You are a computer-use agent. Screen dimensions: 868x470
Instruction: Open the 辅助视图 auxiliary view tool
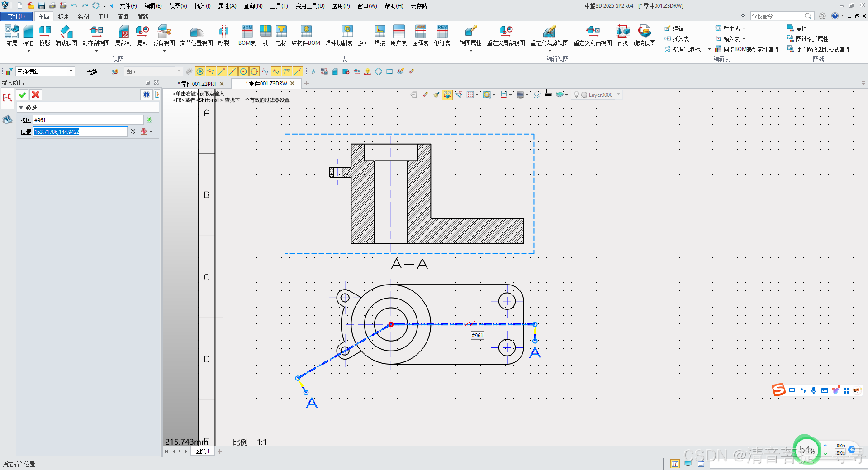[x=66, y=35]
